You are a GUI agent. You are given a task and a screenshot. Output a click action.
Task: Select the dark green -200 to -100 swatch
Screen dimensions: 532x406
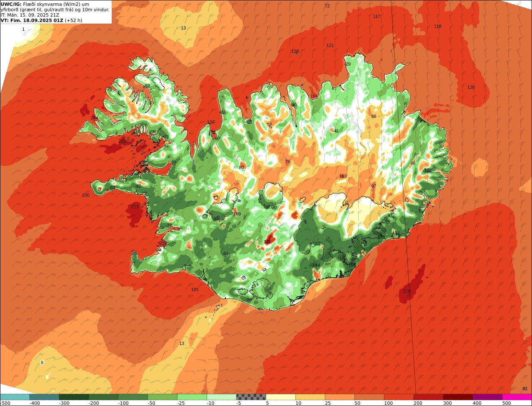tap(103, 397)
